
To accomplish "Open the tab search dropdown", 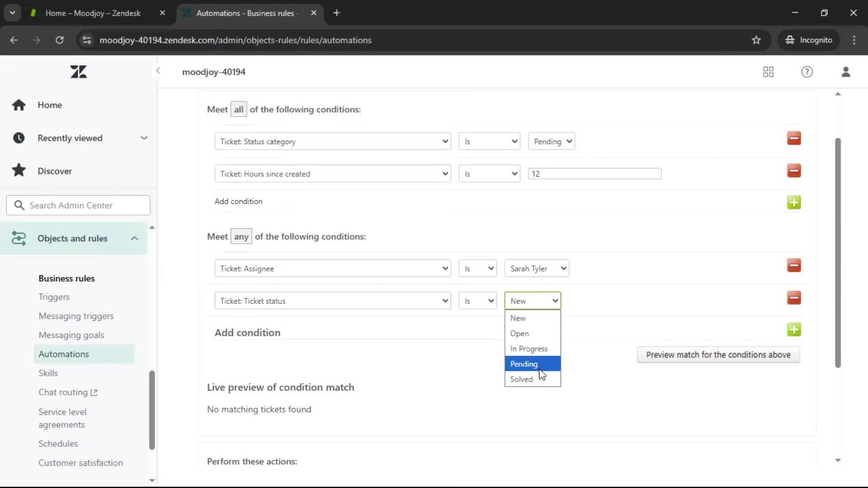I will click(13, 13).
